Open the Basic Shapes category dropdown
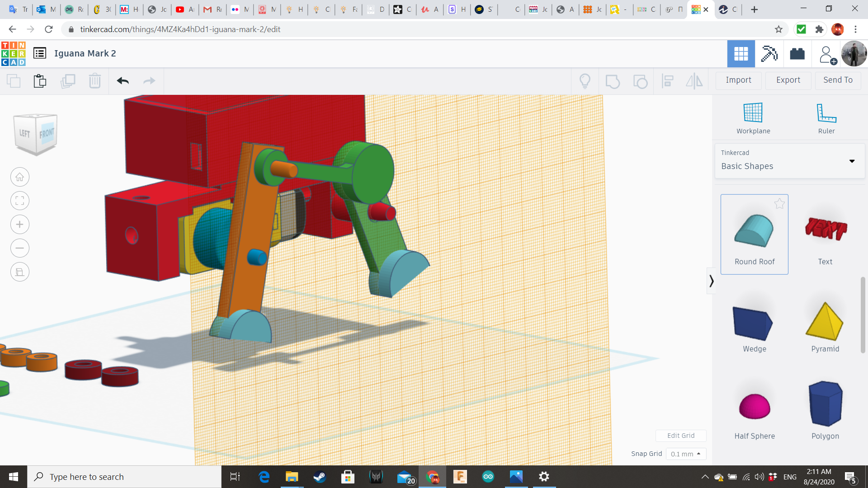This screenshot has height=488, width=868. [789, 161]
